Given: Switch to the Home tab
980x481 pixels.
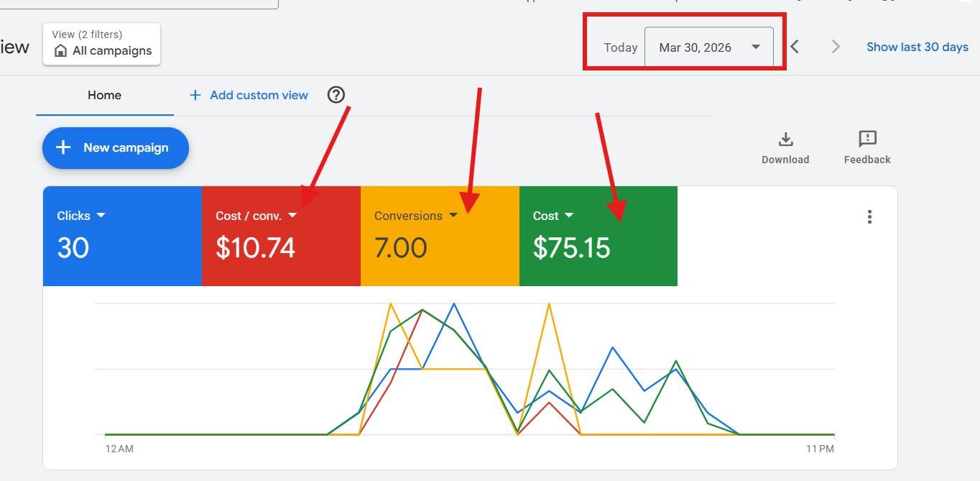Looking at the screenshot, I should 104,95.
